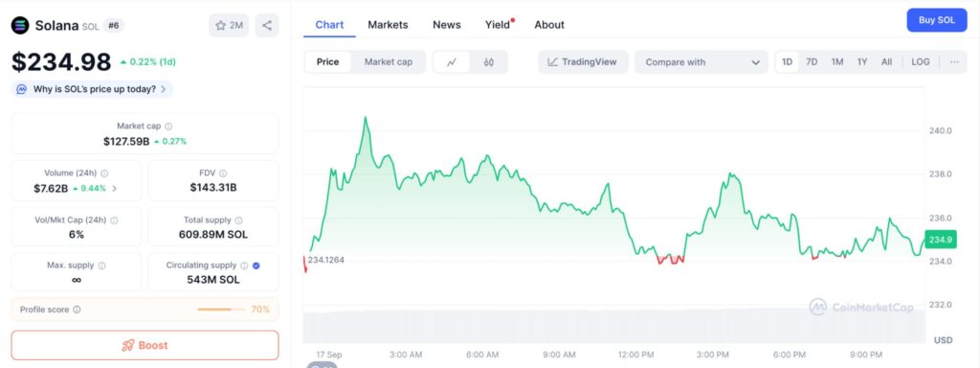Enable LOG scale on chart

[x=921, y=62]
